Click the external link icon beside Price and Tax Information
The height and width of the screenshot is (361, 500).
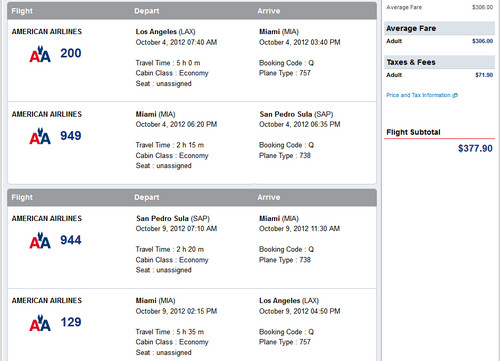(x=455, y=95)
